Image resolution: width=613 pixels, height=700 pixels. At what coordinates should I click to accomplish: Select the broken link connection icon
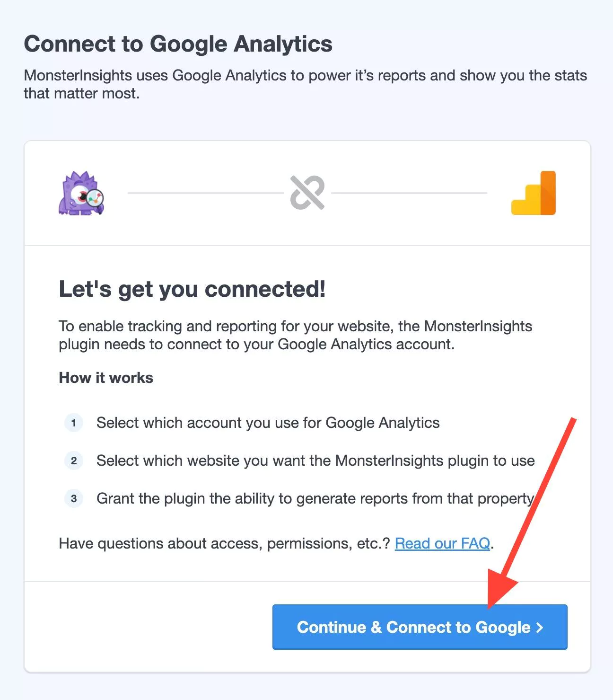(x=306, y=193)
